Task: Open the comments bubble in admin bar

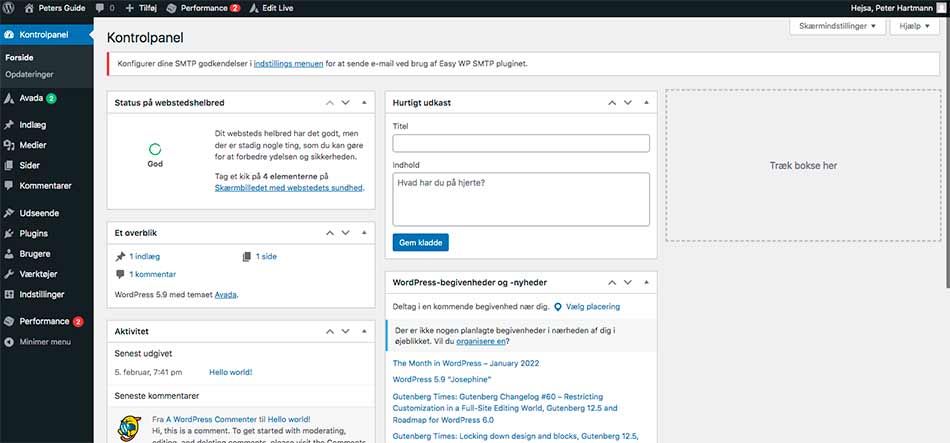Action: tap(100, 8)
